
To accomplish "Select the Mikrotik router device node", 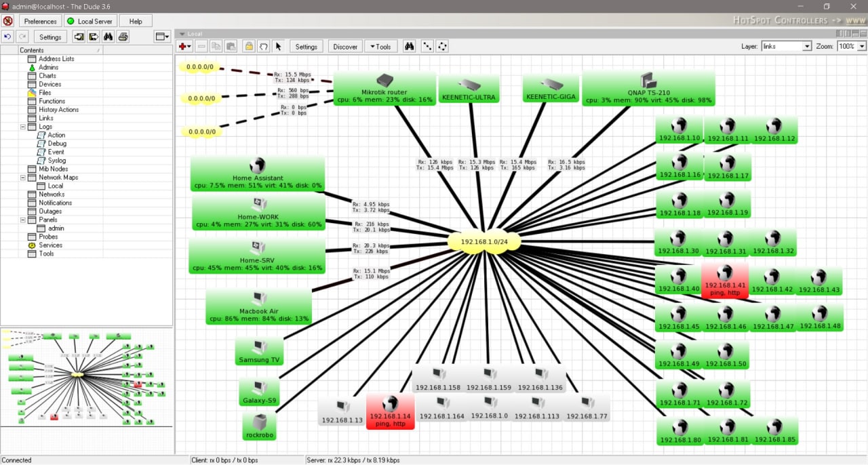I will click(x=384, y=89).
